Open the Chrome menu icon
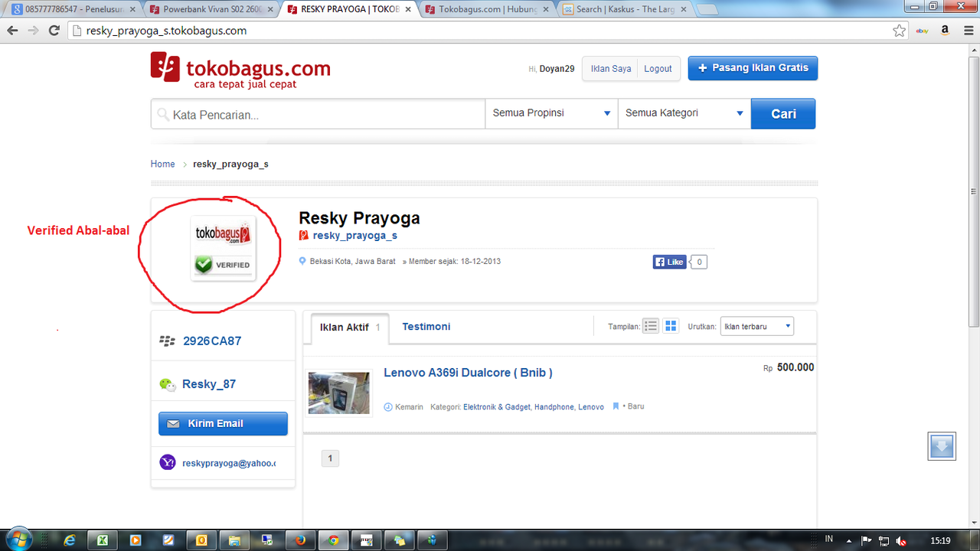The image size is (980, 551). [967, 31]
